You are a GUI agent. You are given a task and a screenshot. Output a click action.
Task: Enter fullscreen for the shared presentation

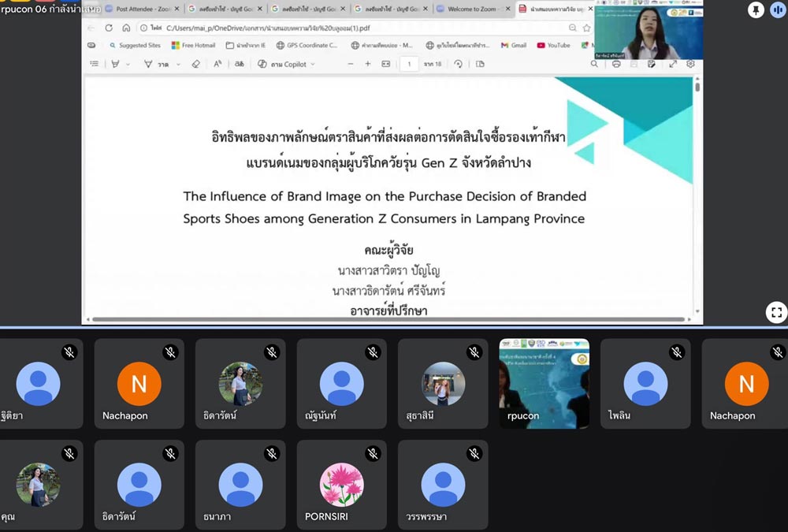776,312
